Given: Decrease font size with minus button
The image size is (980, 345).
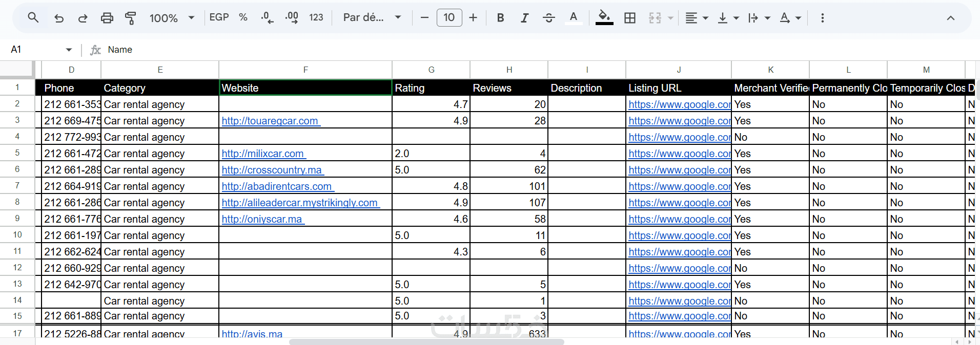Looking at the screenshot, I should pyautogui.click(x=424, y=18).
